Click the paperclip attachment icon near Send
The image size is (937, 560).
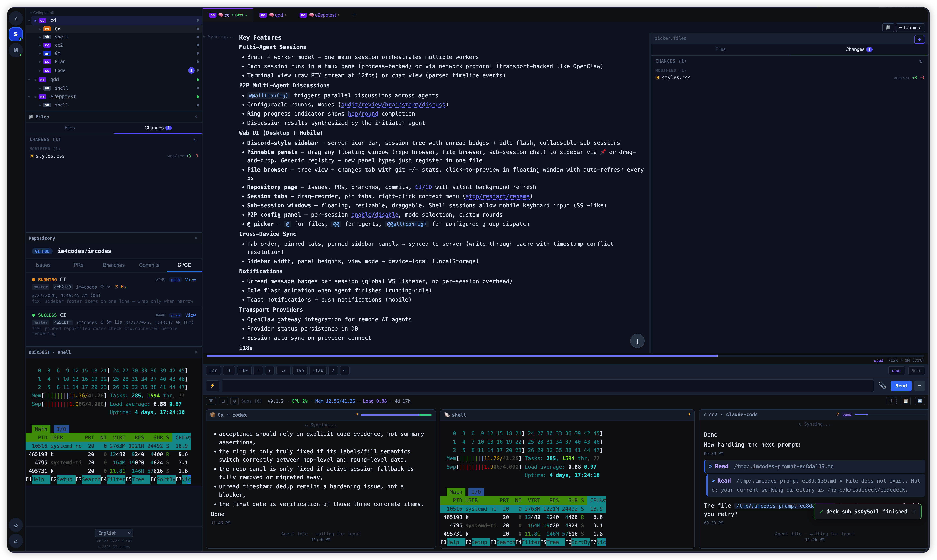point(882,386)
